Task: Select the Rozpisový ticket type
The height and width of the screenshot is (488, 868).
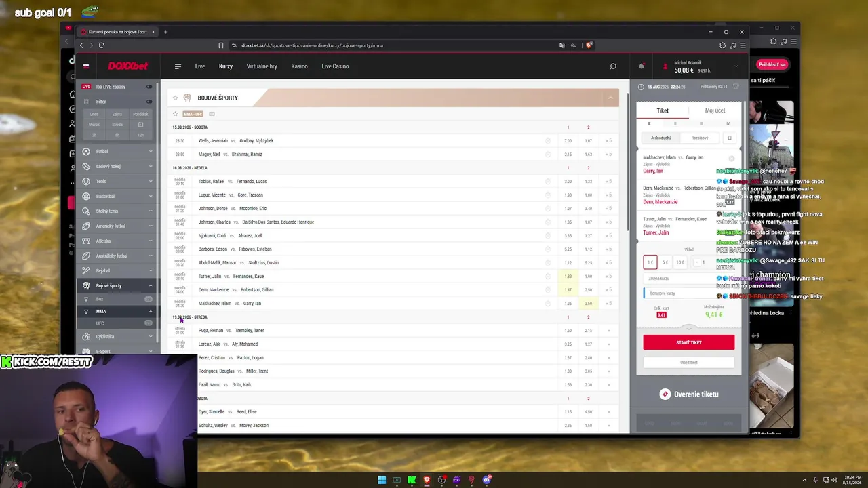Action: click(700, 138)
